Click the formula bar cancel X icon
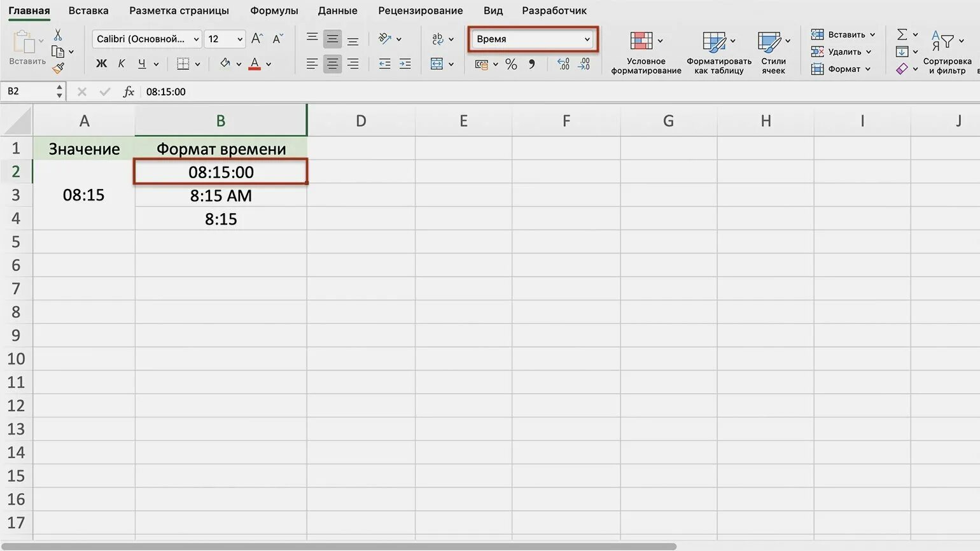This screenshot has height=551, width=980. (x=82, y=92)
